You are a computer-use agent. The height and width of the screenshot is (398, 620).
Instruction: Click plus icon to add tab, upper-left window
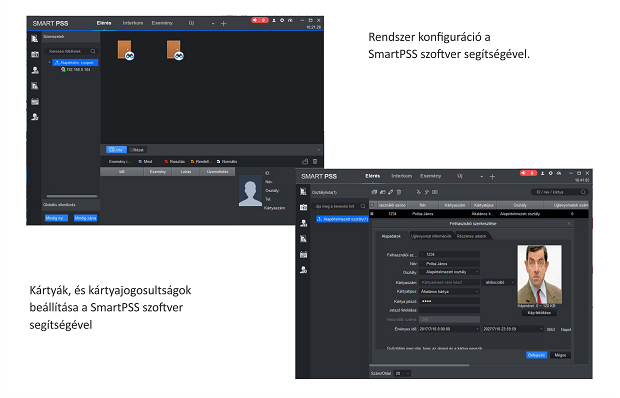pos(223,23)
